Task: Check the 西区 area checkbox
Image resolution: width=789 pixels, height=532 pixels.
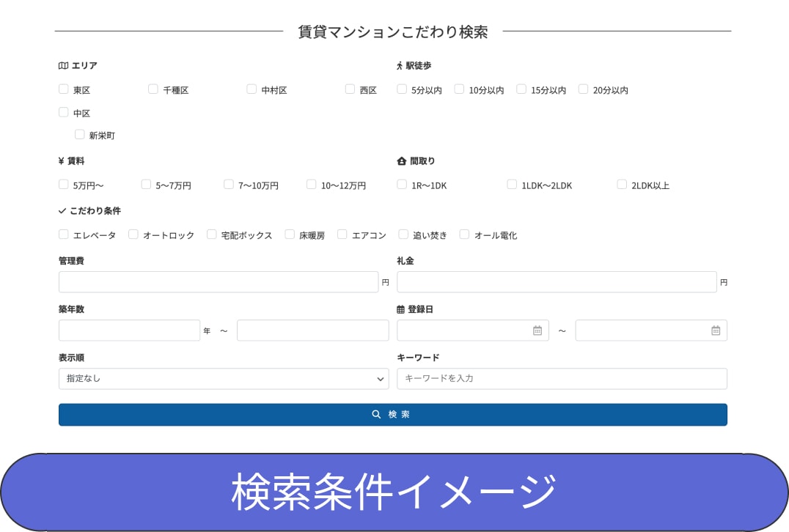Action: tap(350, 89)
